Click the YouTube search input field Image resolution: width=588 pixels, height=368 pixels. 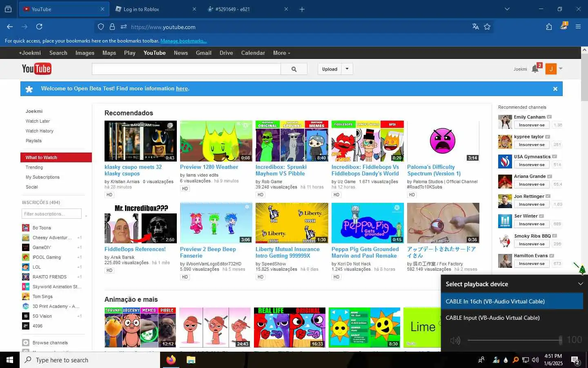point(186,69)
